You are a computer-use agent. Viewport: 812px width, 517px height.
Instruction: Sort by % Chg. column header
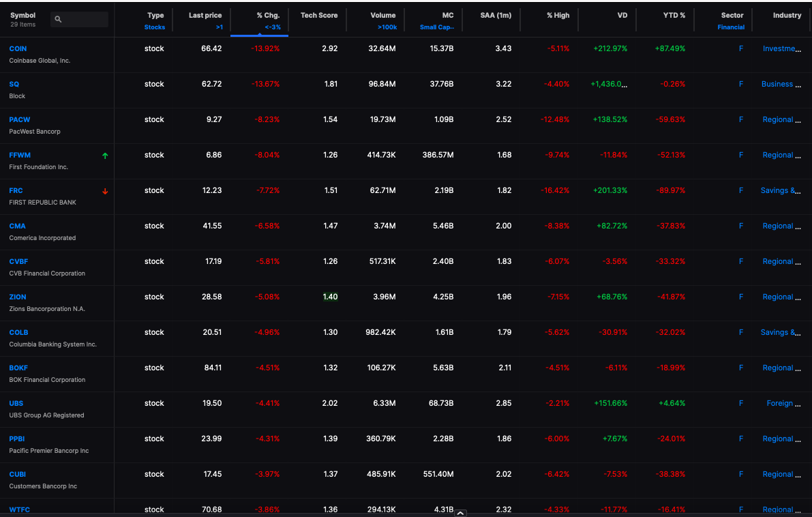coord(268,16)
